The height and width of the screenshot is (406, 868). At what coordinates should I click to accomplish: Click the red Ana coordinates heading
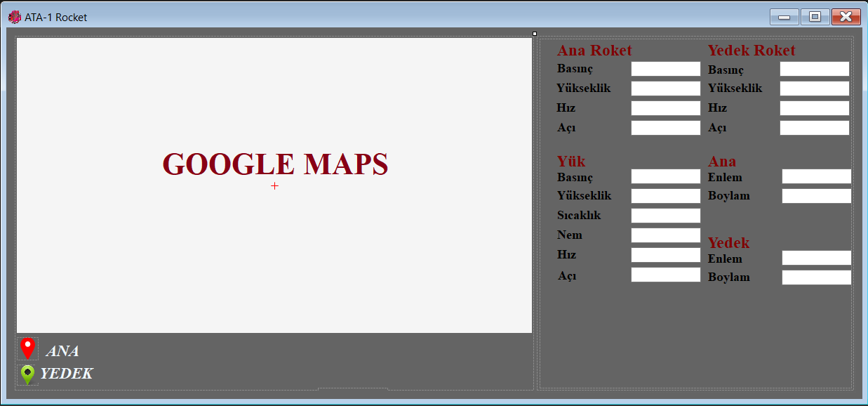[722, 162]
